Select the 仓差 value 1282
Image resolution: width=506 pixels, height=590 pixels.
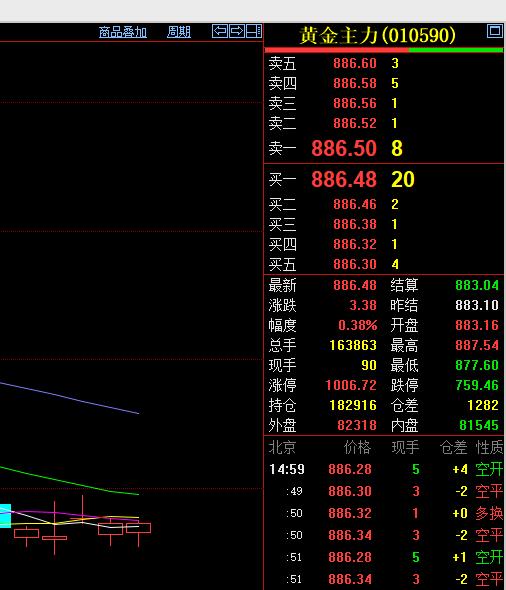[483, 405]
